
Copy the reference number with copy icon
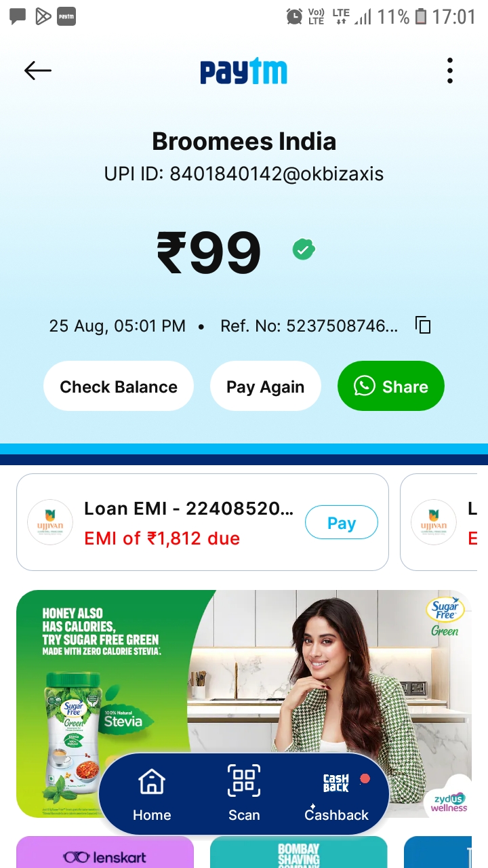click(423, 325)
